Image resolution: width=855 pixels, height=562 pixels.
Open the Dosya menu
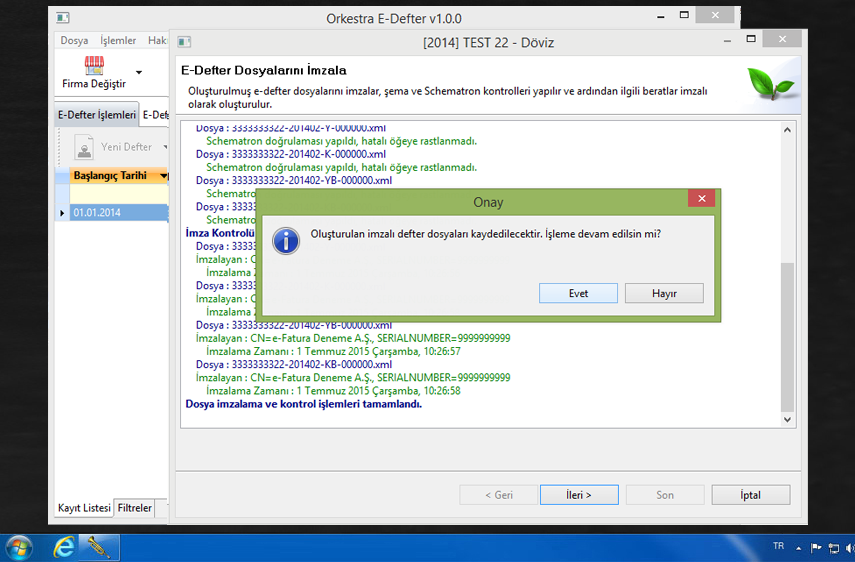coord(74,41)
